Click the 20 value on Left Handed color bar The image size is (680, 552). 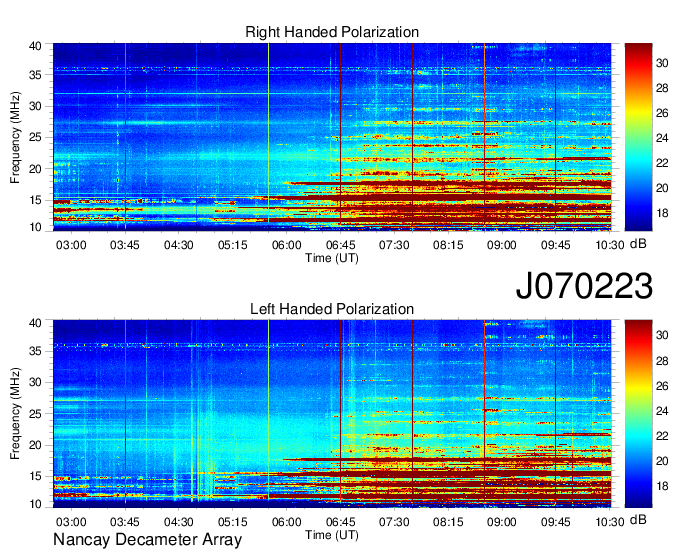click(662, 461)
